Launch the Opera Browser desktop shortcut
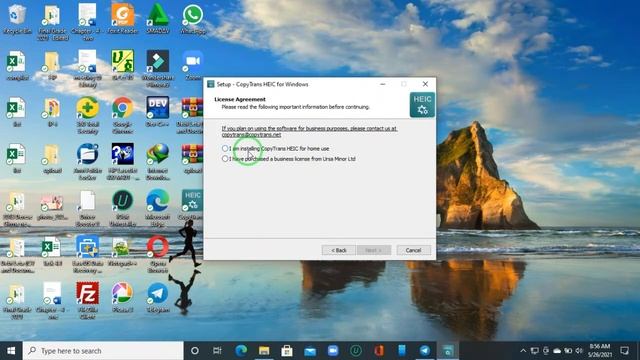This screenshot has width=640, height=360. pyautogui.click(x=158, y=255)
